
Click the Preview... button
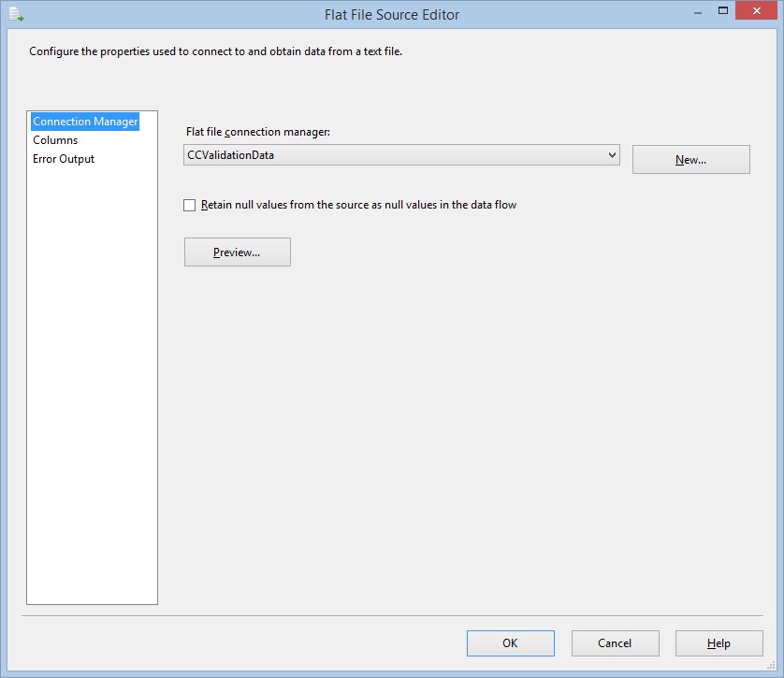(x=237, y=252)
